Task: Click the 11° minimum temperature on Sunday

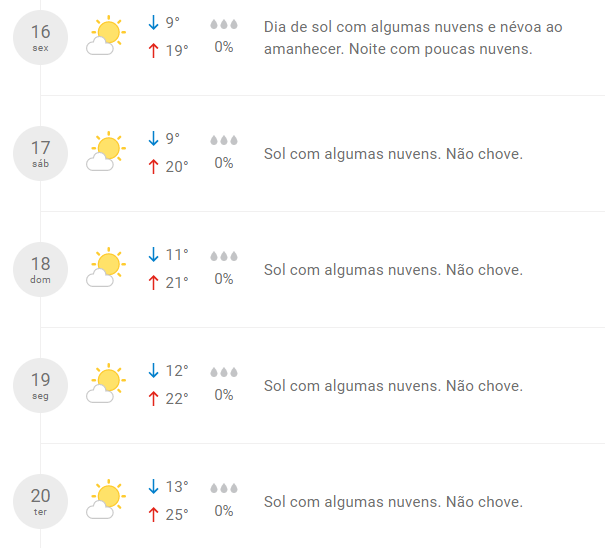Action: [x=177, y=255]
